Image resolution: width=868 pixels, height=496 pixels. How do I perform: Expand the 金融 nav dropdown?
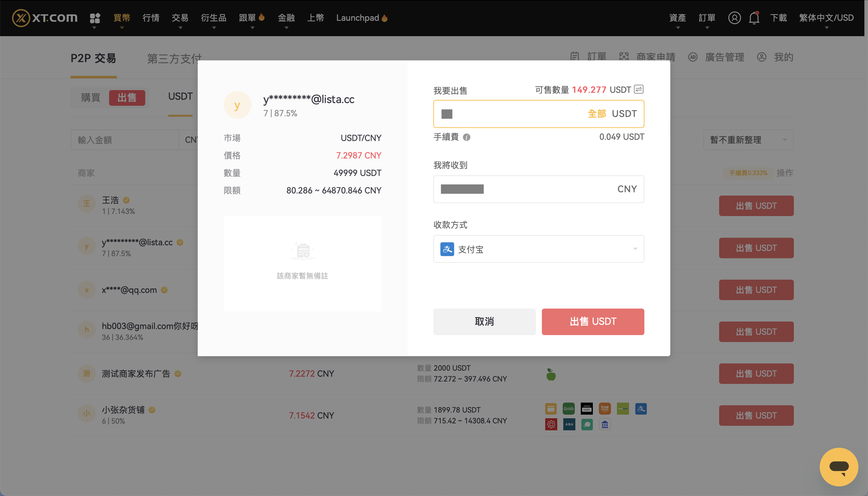(286, 18)
